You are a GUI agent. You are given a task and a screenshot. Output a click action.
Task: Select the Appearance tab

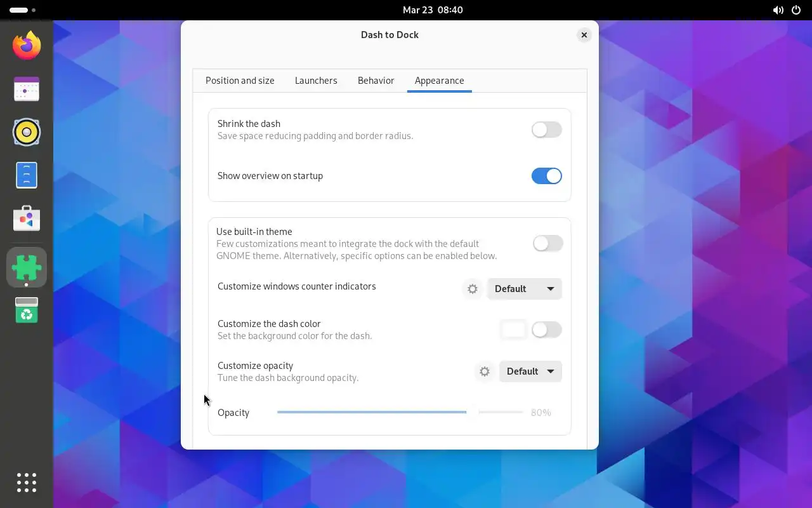coord(440,81)
